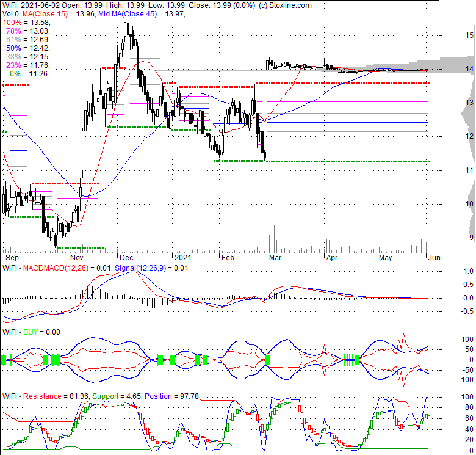Click the 'WIFI 2021-06-02' ticker and date header
This screenshot has height=455, width=476.
pos(31,5)
